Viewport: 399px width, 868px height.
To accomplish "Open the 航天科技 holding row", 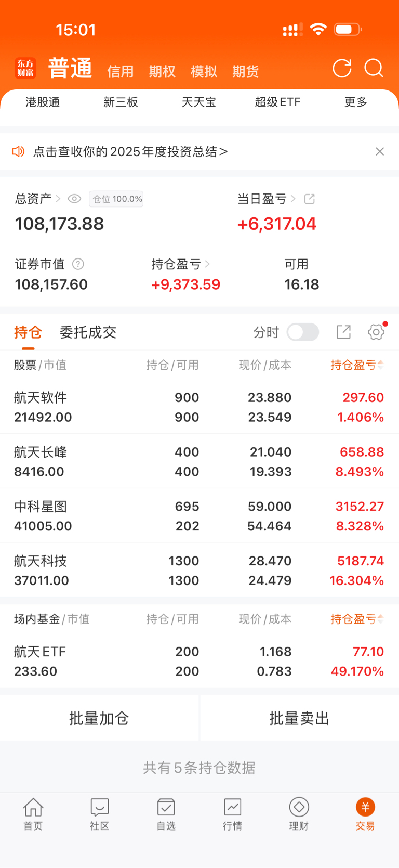I will (199, 571).
